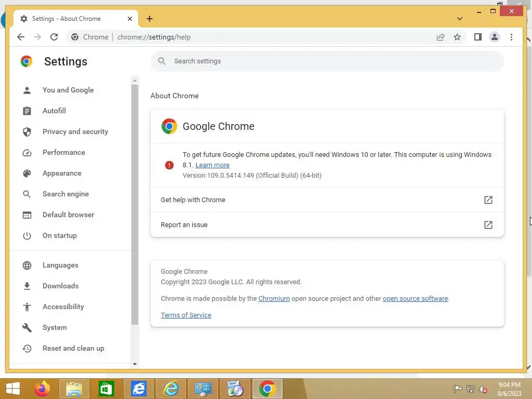The image size is (532, 399).
Task: Select Default browser in sidebar
Action: click(x=69, y=215)
